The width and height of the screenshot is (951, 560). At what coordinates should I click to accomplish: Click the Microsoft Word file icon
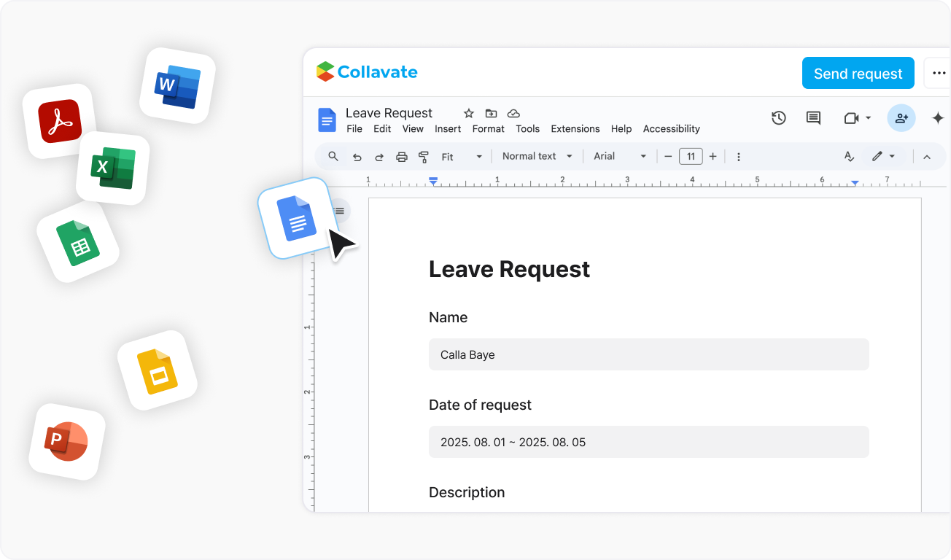[x=177, y=85]
